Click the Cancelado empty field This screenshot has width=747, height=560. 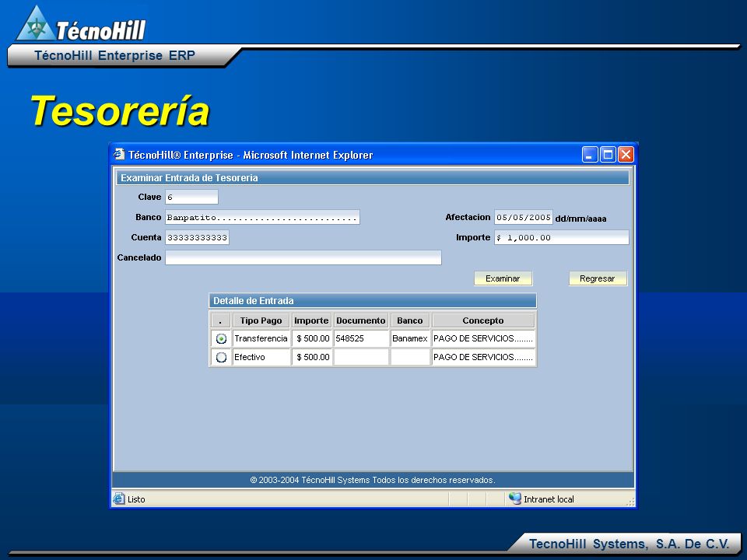coord(303,257)
